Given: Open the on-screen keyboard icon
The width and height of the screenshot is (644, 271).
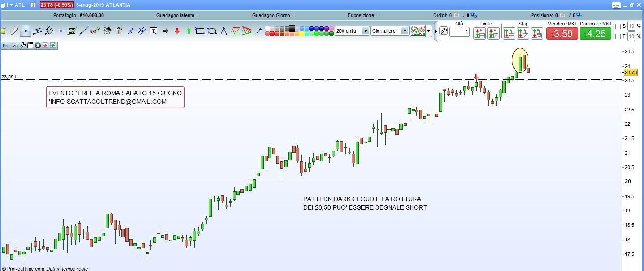Looking at the screenshot, I should tap(616, 5).
